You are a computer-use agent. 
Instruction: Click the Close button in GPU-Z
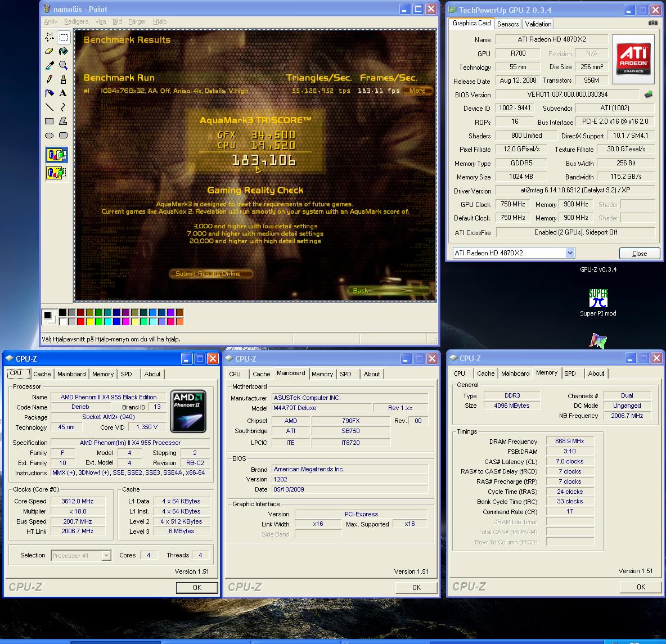(x=639, y=253)
